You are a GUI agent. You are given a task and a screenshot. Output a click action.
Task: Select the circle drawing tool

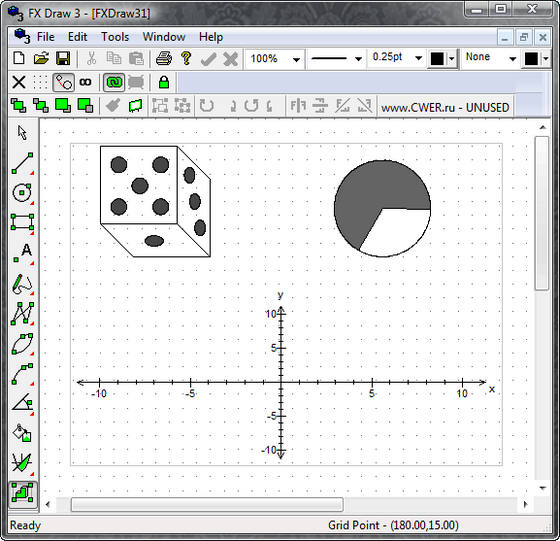pyautogui.click(x=22, y=193)
